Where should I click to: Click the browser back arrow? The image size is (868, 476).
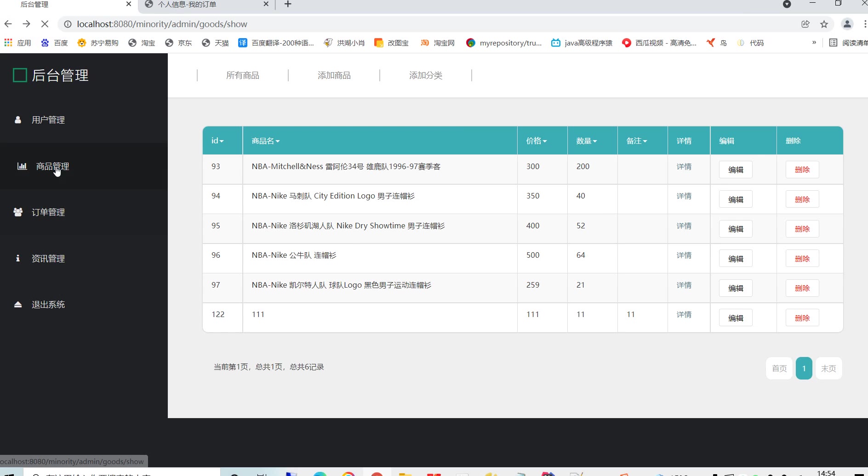[x=8, y=24]
